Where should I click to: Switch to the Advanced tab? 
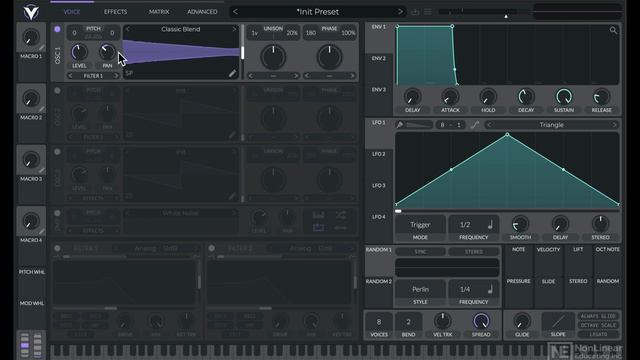202,12
